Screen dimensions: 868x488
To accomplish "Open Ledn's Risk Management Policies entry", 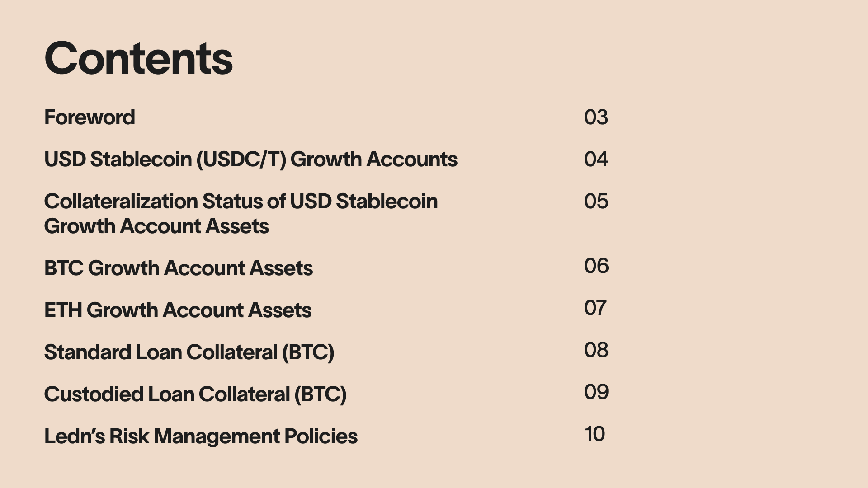I will pyautogui.click(x=201, y=436).
